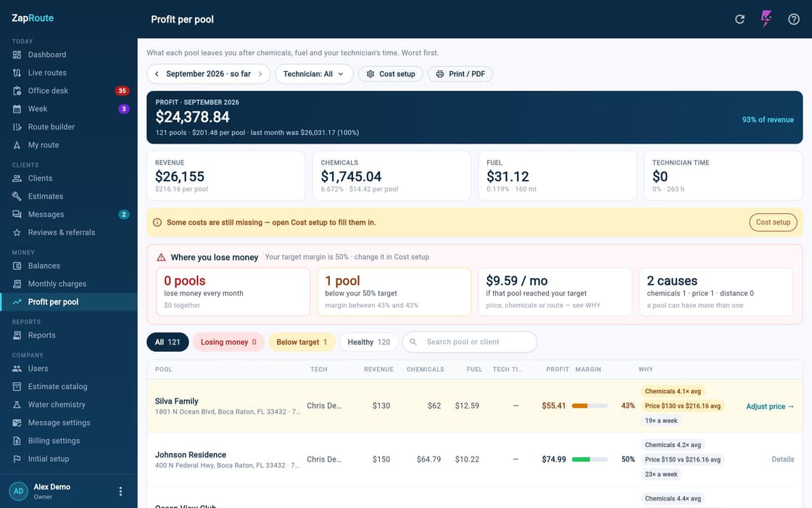Open Office desk with the 35 badge
Viewport: 812px width, 508px height.
point(69,91)
